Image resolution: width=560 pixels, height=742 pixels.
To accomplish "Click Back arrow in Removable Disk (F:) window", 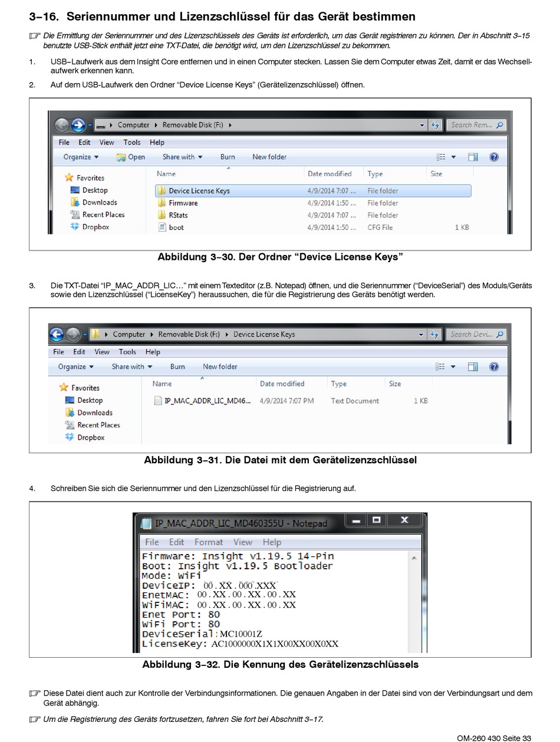I will (x=62, y=125).
